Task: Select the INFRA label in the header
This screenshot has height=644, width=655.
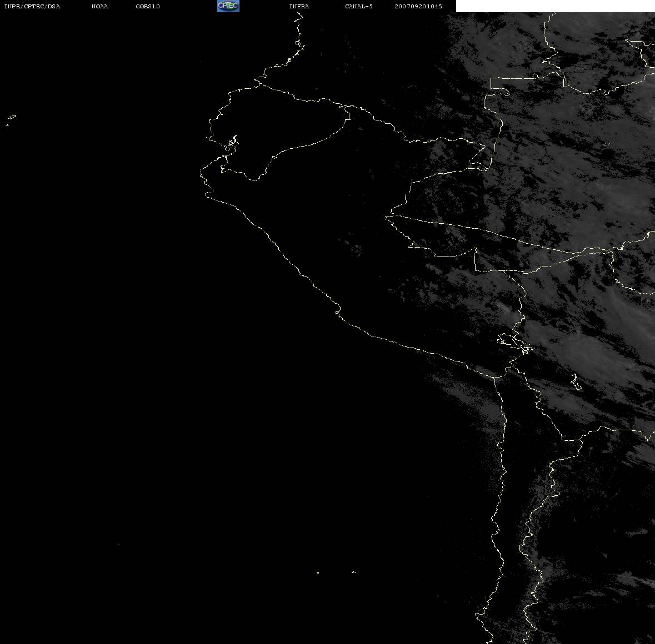Action: (299, 6)
